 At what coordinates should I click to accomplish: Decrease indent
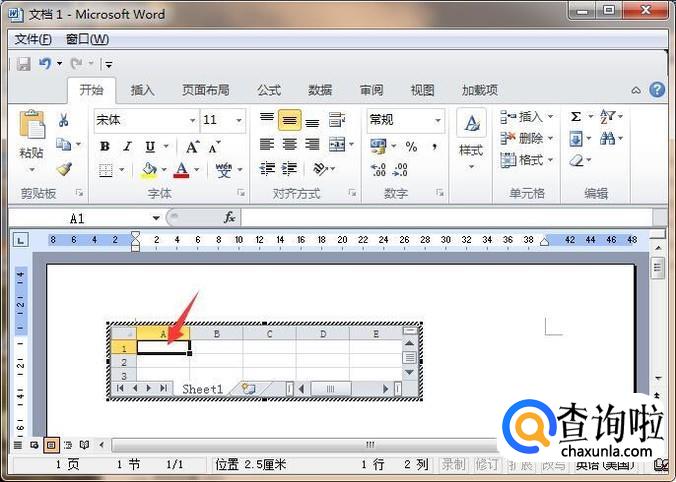point(267,169)
